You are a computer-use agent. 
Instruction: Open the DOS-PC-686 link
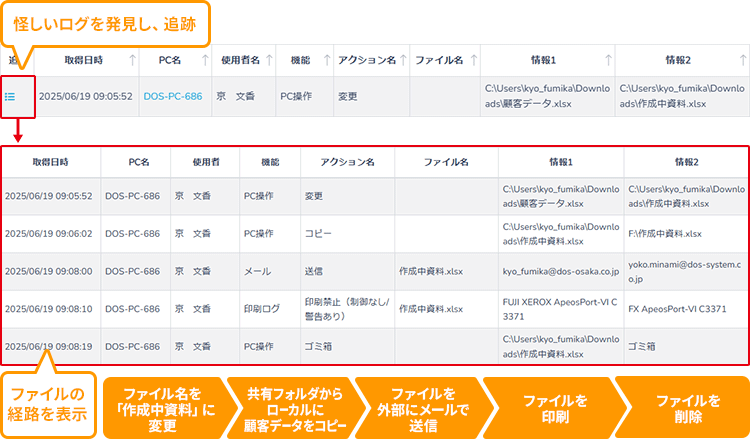[172, 97]
